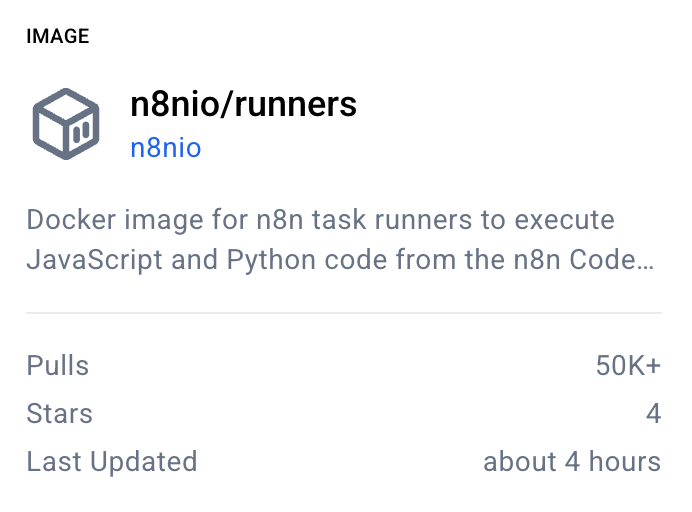The width and height of the screenshot is (692, 512).
Task: Click the 50K+ pulls count
Action: point(628,366)
